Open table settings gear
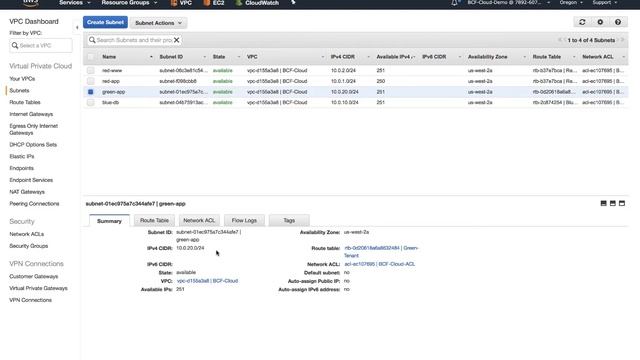 600,22
